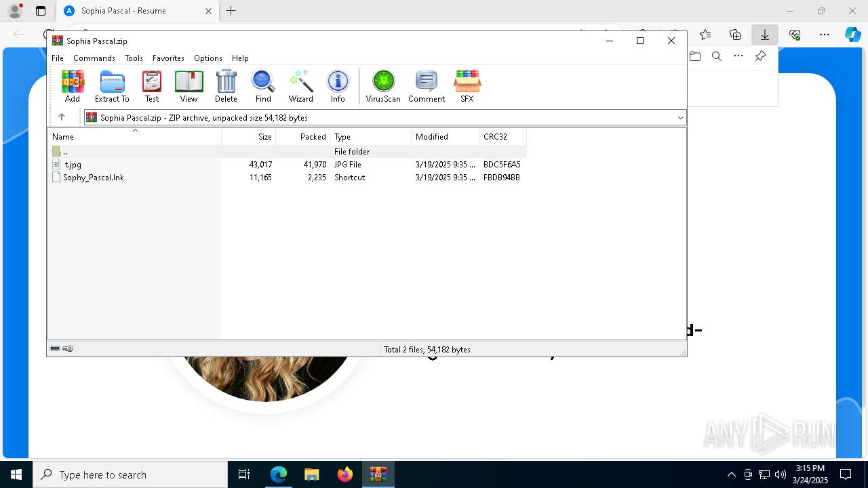Image resolution: width=868 pixels, height=488 pixels.
Task: Open the Commands menu
Action: [94, 58]
